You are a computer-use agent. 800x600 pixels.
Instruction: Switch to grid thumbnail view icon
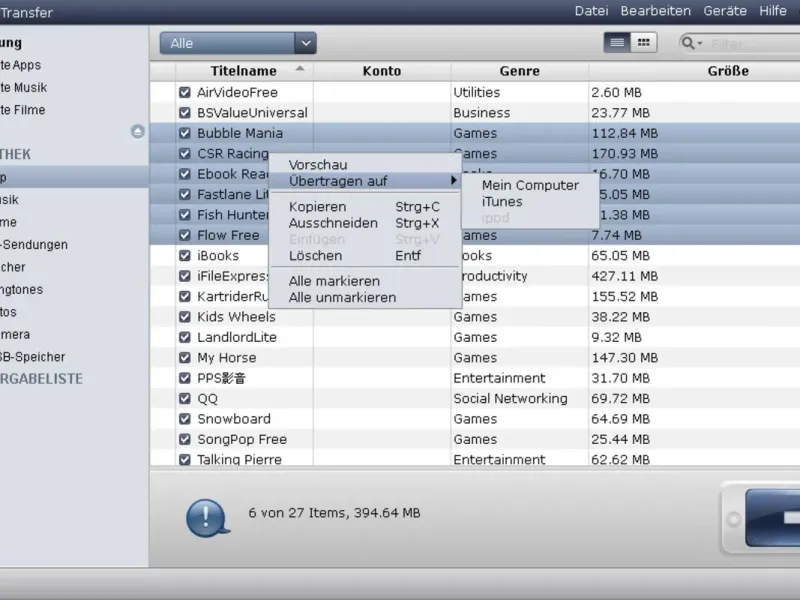(x=643, y=43)
